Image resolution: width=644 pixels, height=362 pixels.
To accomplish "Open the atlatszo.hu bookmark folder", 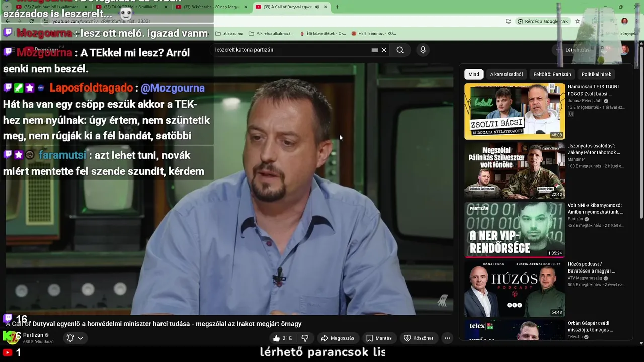I will click(x=229, y=34).
